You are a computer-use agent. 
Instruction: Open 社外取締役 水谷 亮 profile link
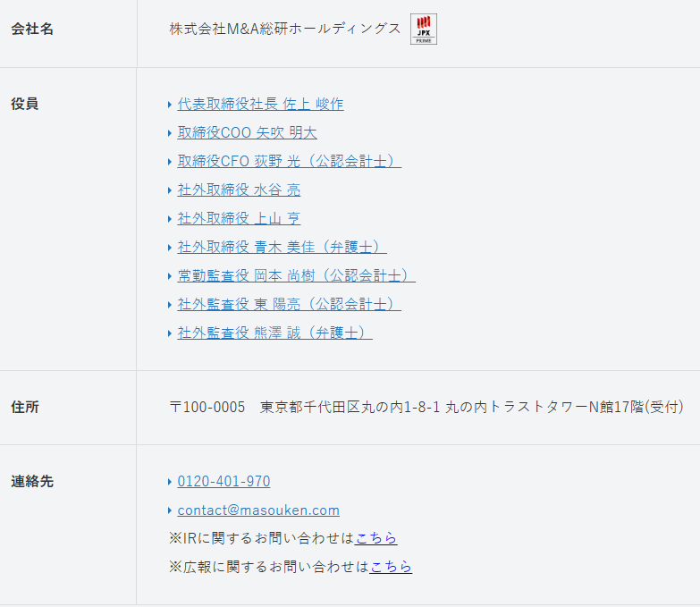[239, 190]
